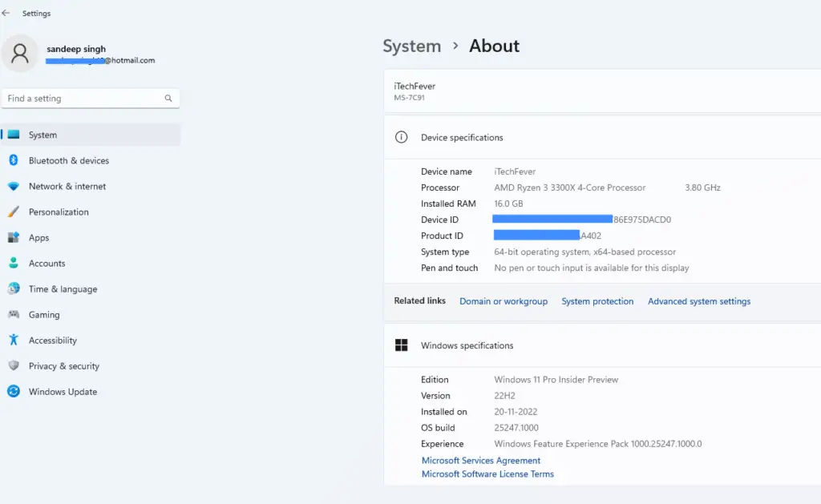Screen dimensions: 821x504
Task: Click the MS-7C91 model text
Action: click(409, 98)
